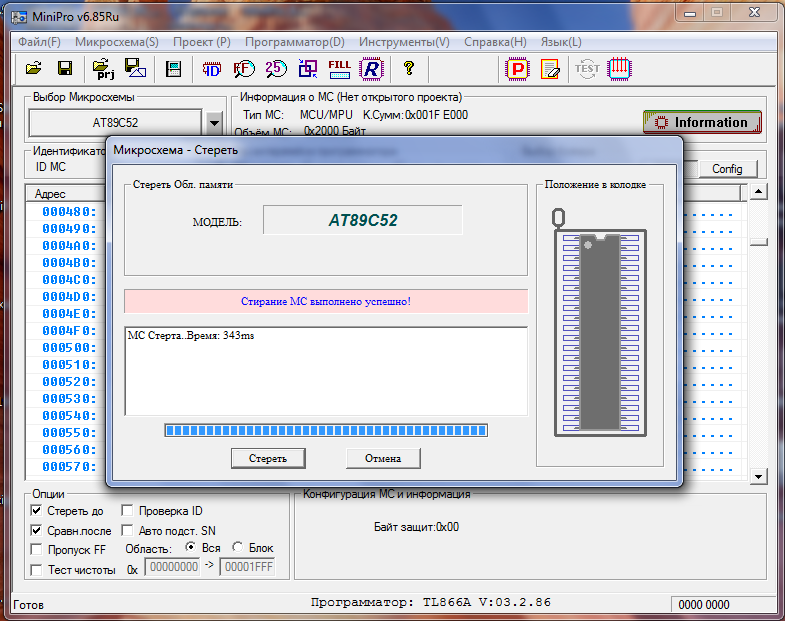Screen dimensions: 785x621
Task: Enable the 'Проверка ID' checkbox
Action: 128,511
